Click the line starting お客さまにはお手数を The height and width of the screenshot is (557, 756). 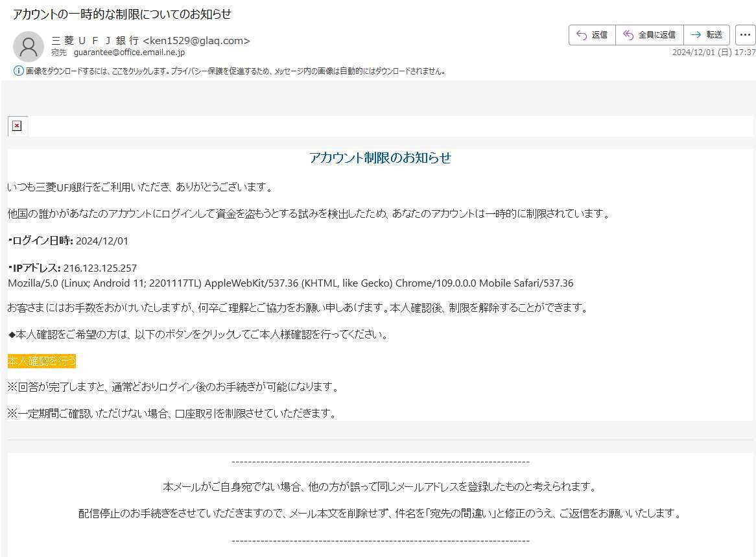coord(298,307)
